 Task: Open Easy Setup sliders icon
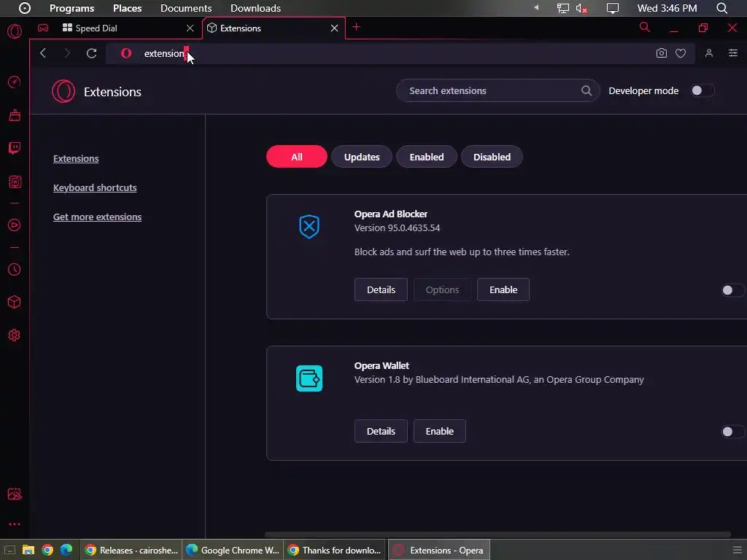click(x=732, y=53)
